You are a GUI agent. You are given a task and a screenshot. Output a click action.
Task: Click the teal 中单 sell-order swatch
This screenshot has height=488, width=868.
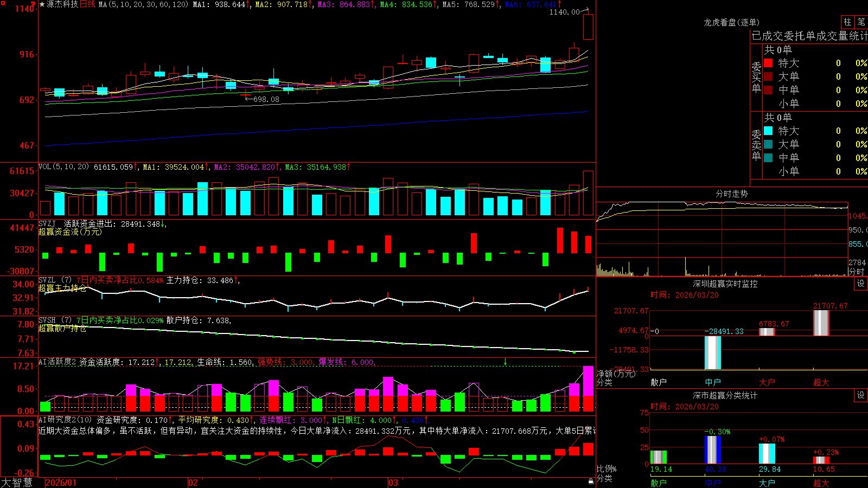coord(768,158)
